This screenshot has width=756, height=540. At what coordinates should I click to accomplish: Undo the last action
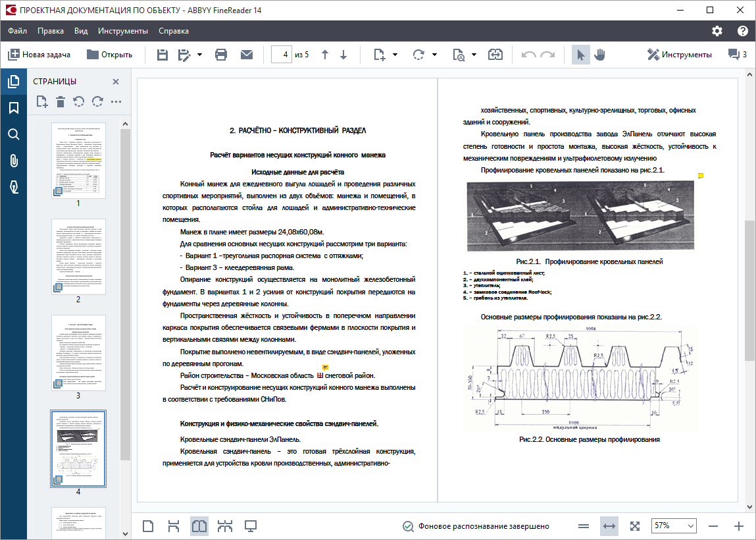[528, 55]
